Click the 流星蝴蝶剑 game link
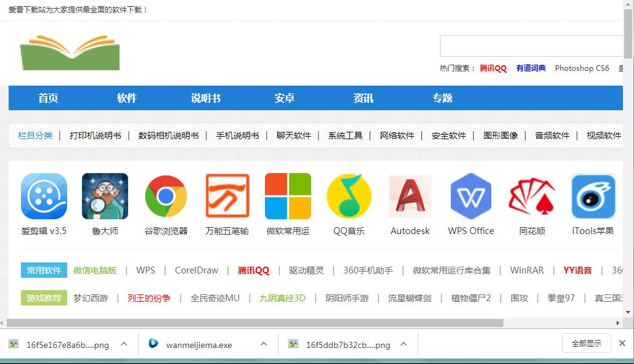This screenshot has width=634, height=364. coord(410,298)
